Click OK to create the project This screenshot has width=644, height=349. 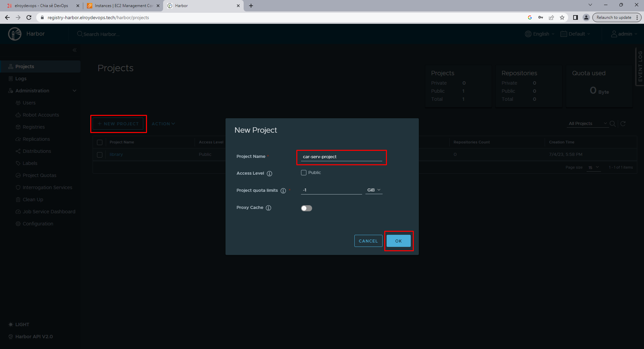click(x=398, y=241)
